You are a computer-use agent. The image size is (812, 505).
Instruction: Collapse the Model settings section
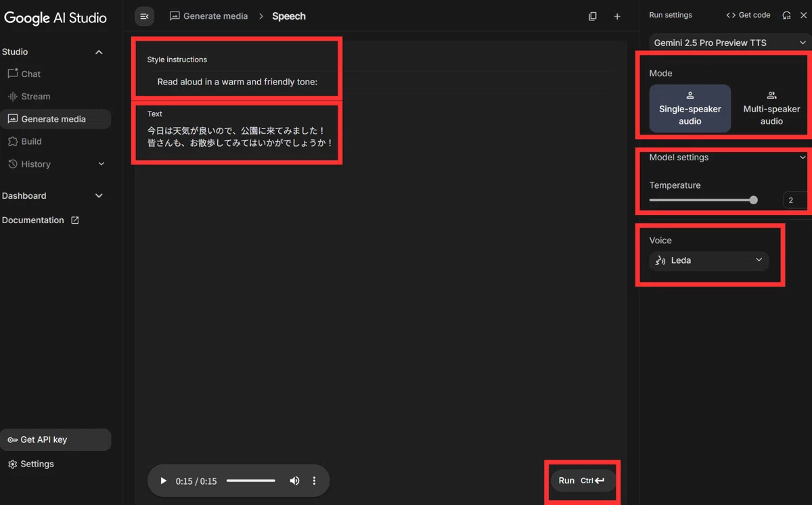point(803,158)
